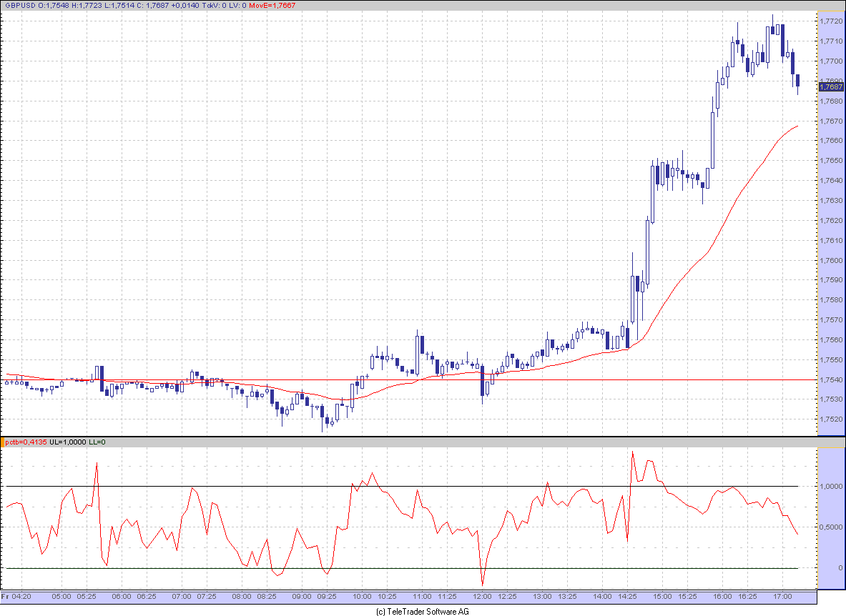Select the high value H:1,7723
The height and width of the screenshot is (616, 846).
click(87, 6)
